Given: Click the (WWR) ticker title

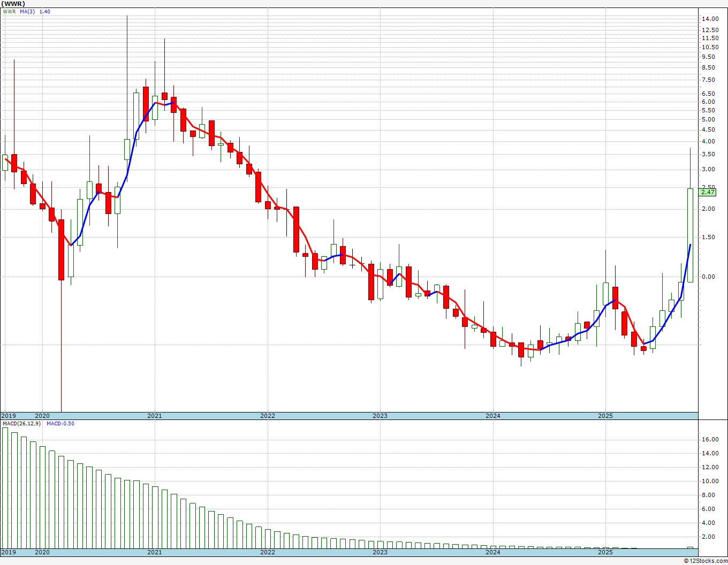Looking at the screenshot, I should coord(14,4).
